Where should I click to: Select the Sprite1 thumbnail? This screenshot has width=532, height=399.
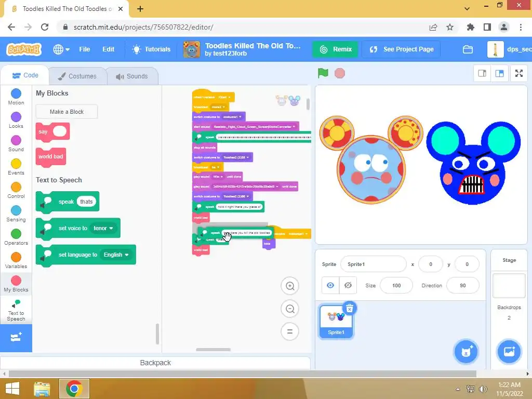click(336, 321)
